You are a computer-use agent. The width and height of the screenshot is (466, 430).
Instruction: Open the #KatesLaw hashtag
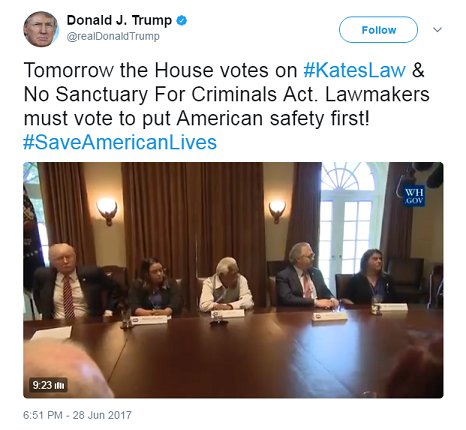tap(354, 70)
